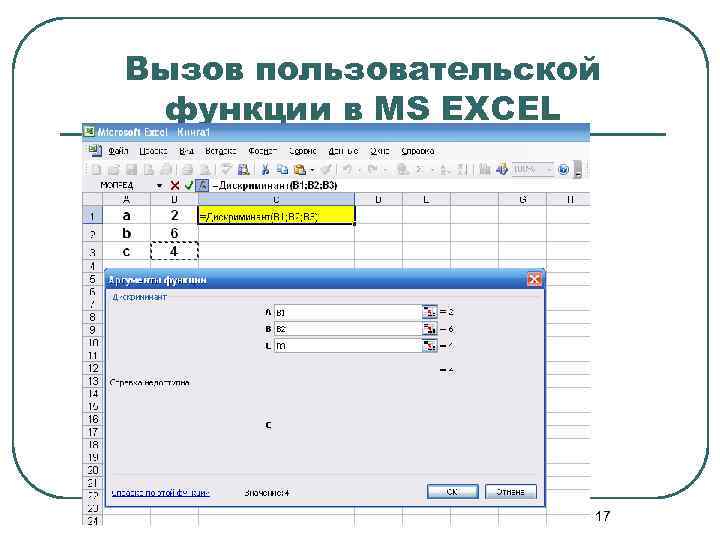The image size is (720, 540).
Task: Click the Chart Wizard icon
Action: [484, 170]
